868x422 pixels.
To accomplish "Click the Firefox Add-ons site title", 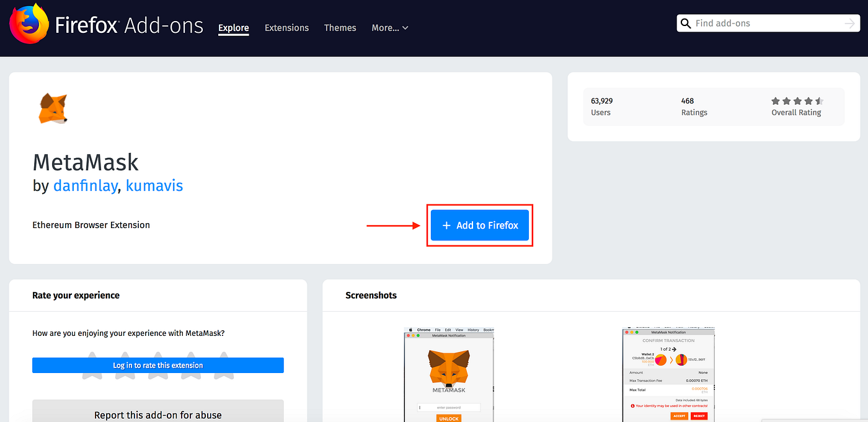I will (129, 25).
